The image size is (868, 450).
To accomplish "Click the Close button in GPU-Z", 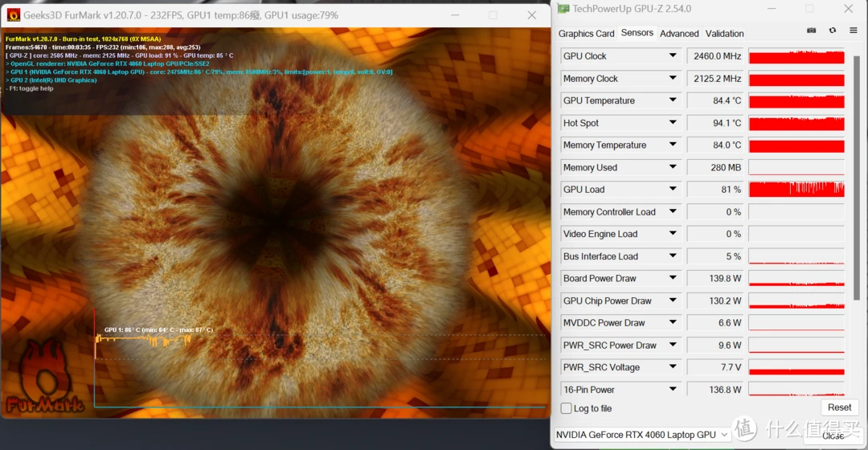I will point(833,435).
